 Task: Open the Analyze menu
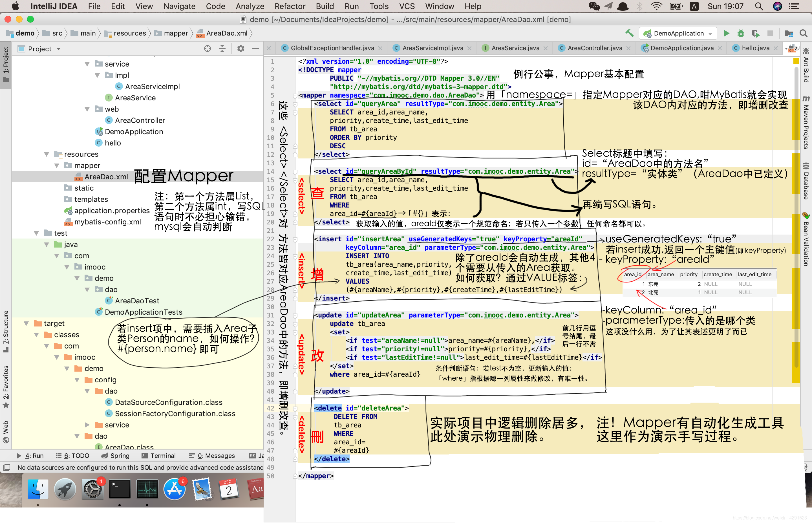[250, 6]
